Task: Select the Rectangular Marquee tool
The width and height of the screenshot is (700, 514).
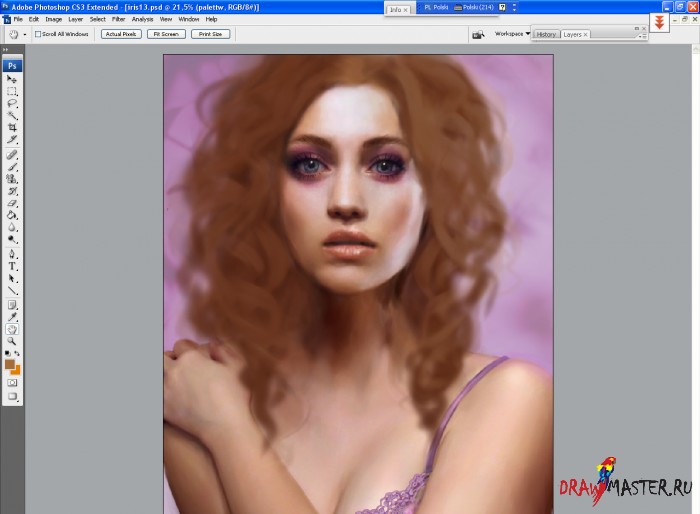Action: coord(12,92)
